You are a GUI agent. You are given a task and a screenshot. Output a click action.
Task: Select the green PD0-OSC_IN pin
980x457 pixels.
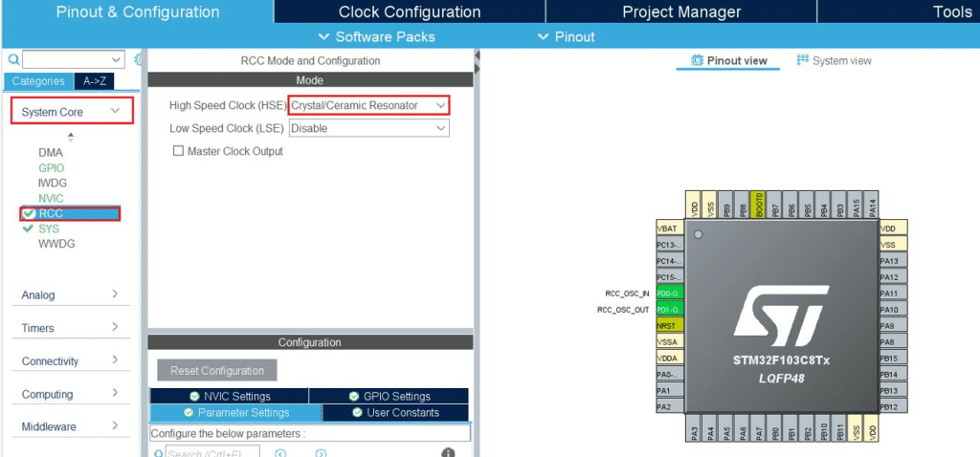[670, 294]
